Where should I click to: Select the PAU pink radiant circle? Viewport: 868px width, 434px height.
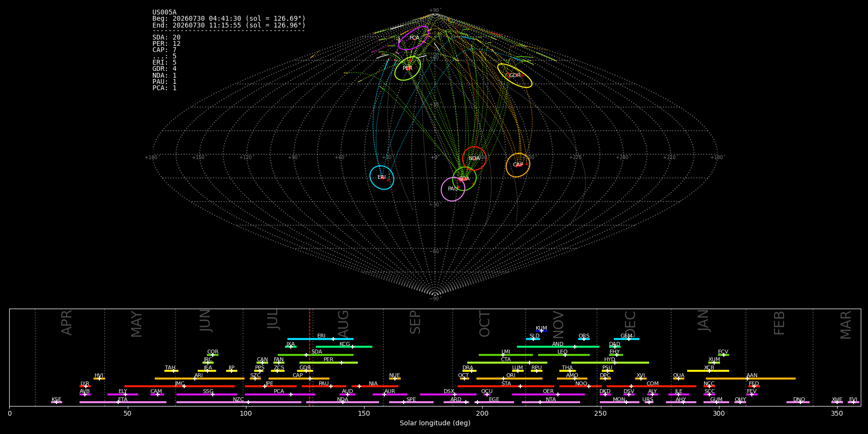453,189
